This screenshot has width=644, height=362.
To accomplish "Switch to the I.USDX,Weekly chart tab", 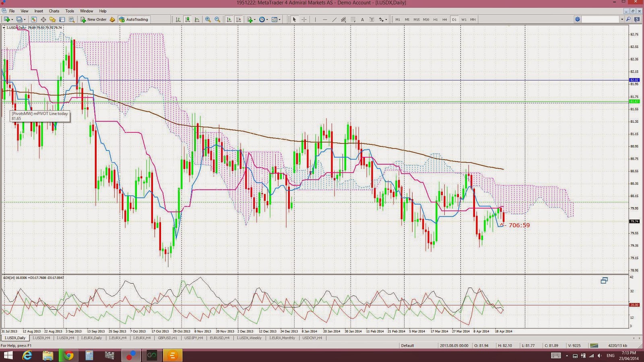I will [x=249, y=338].
